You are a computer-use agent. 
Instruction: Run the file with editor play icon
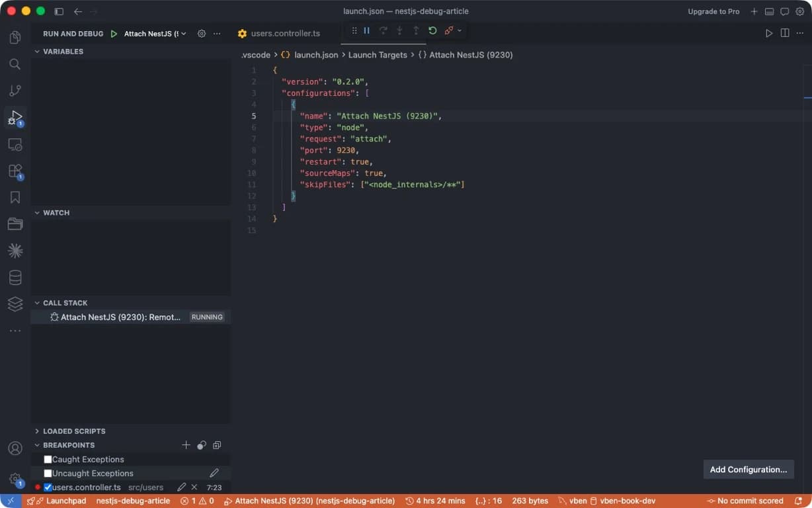[x=769, y=33]
